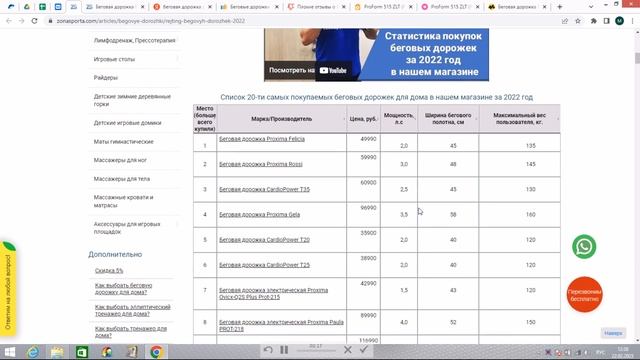Bookmark the page with the star icon
Viewport: 640px width, 360px height.
578,21
